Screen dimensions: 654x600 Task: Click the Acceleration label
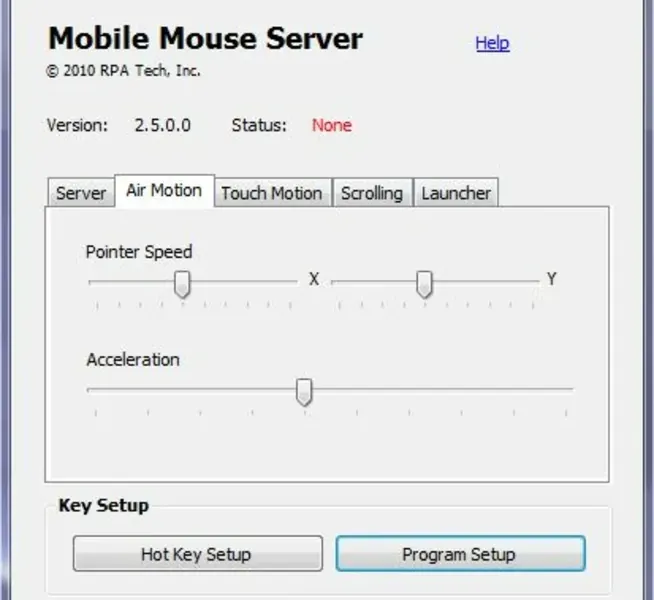pos(133,360)
